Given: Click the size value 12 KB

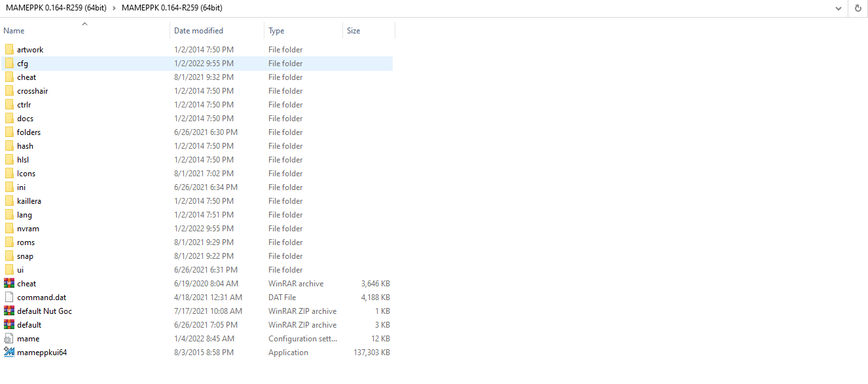Looking at the screenshot, I should [x=380, y=339].
